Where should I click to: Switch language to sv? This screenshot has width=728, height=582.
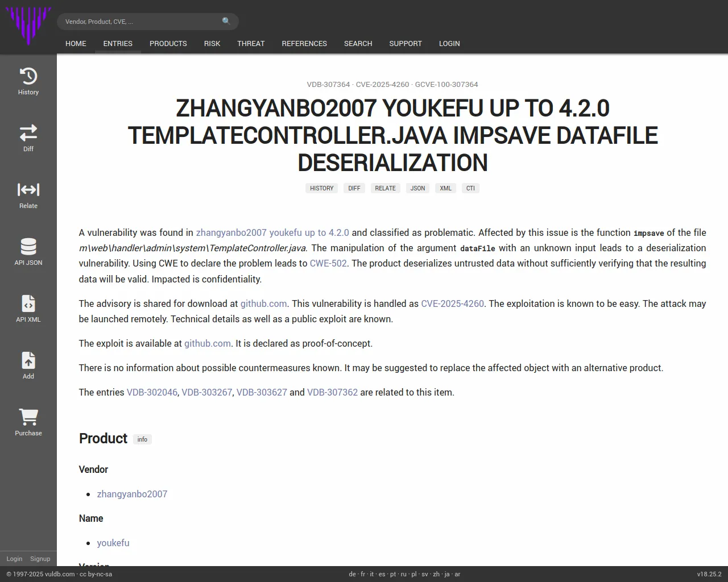coord(425,574)
